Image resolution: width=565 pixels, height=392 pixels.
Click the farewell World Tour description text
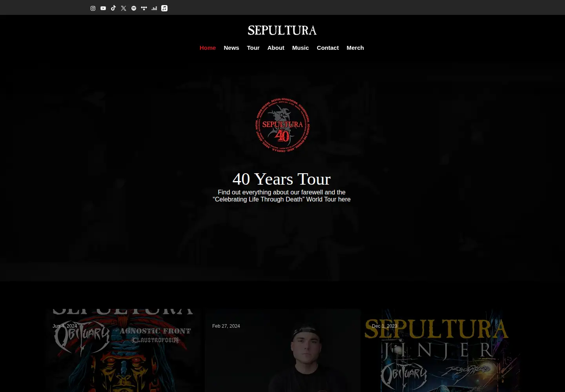tap(282, 196)
